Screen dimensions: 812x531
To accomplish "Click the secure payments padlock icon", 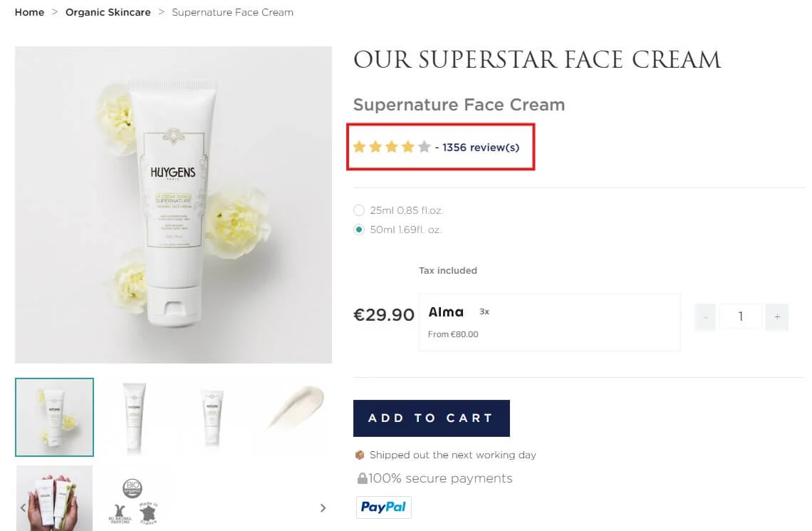I will [x=363, y=478].
